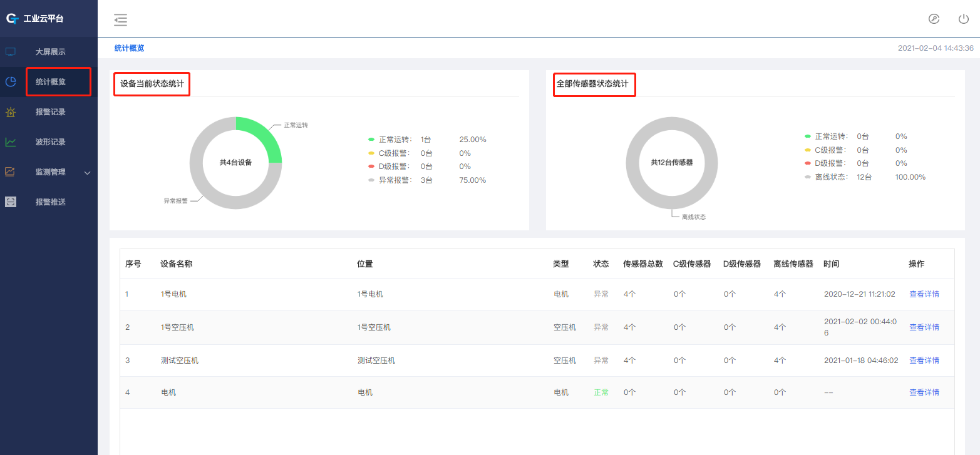980x455 pixels.
Task: Click the 离线传感器 column header
Action: click(793, 264)
